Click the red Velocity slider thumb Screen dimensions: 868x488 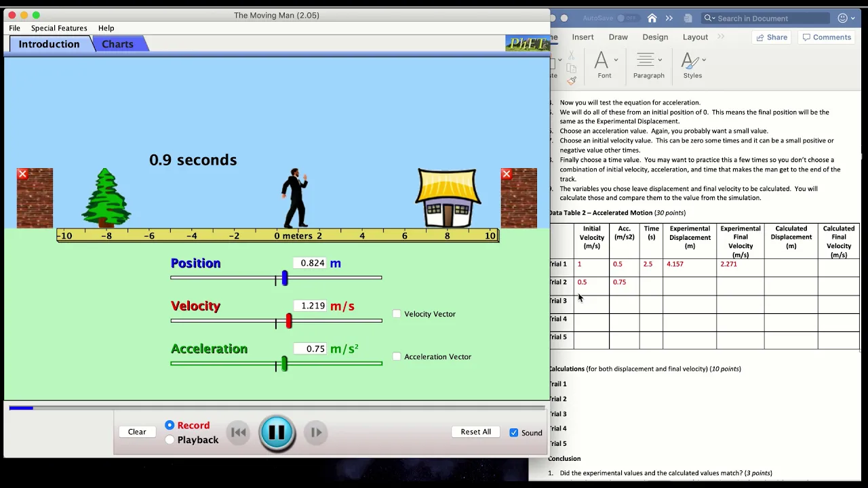tap(289, 321)
